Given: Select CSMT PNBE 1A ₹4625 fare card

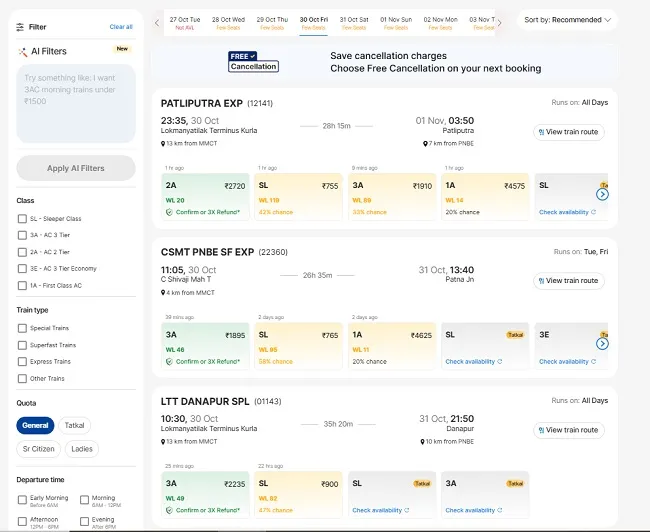Looking at the screenshot, I should point(392,346).
